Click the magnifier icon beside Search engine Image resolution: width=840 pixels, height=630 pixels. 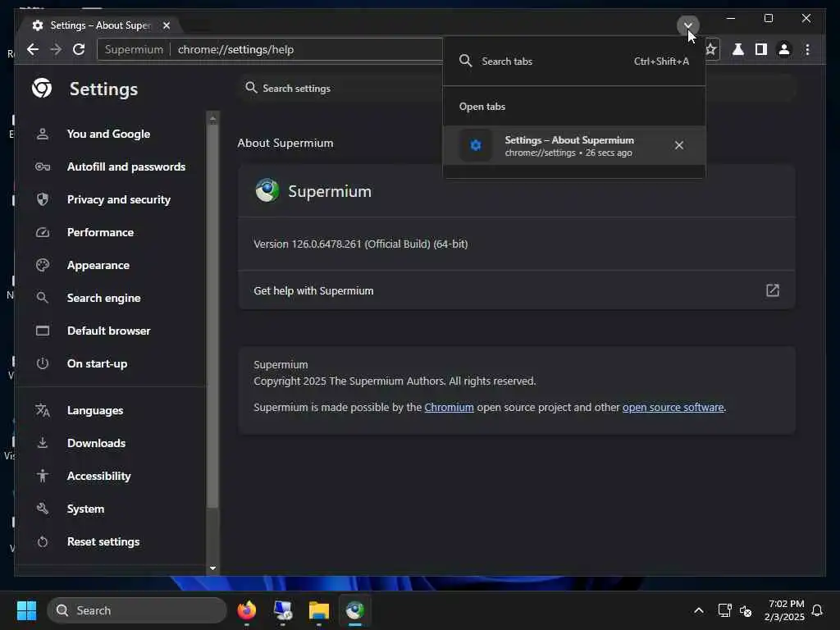pyautogui.click(x=43, y=298)
